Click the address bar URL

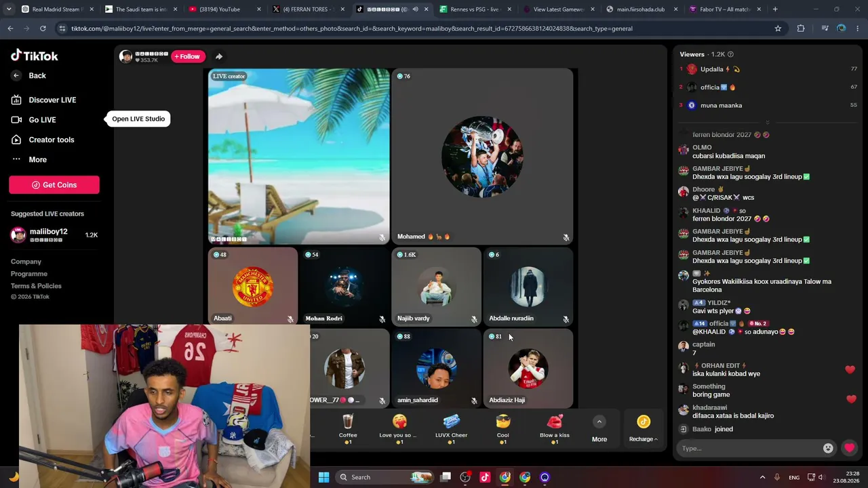click(x=352, y=28)
